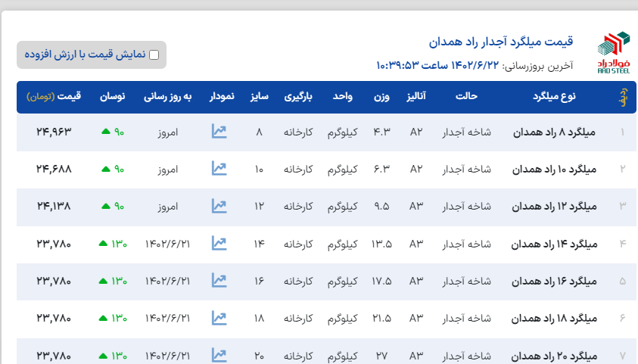Viewport: 638px width, 364px height.
Task: Click the سایز column header
Action: [259, 97]
